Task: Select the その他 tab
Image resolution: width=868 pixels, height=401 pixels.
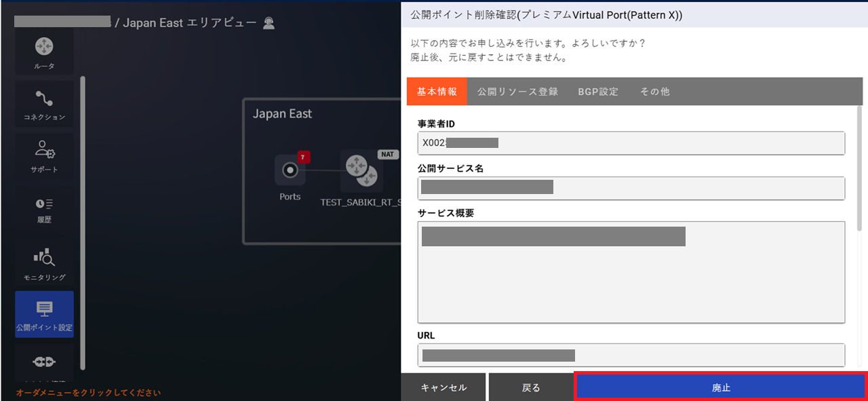Action: (x=654, y=91)
